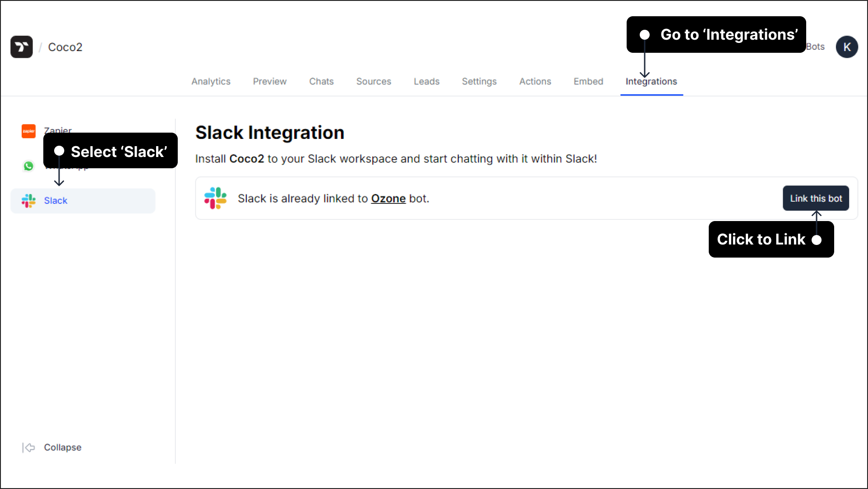Click the app logo in header
The height and width of the screenshot is (489, 868).
pyautogui.click(x=22, y=47)
